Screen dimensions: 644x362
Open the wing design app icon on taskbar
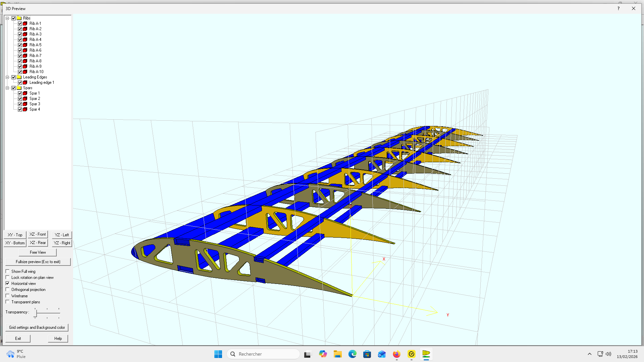pyautogui.click(x=426, y=354)
